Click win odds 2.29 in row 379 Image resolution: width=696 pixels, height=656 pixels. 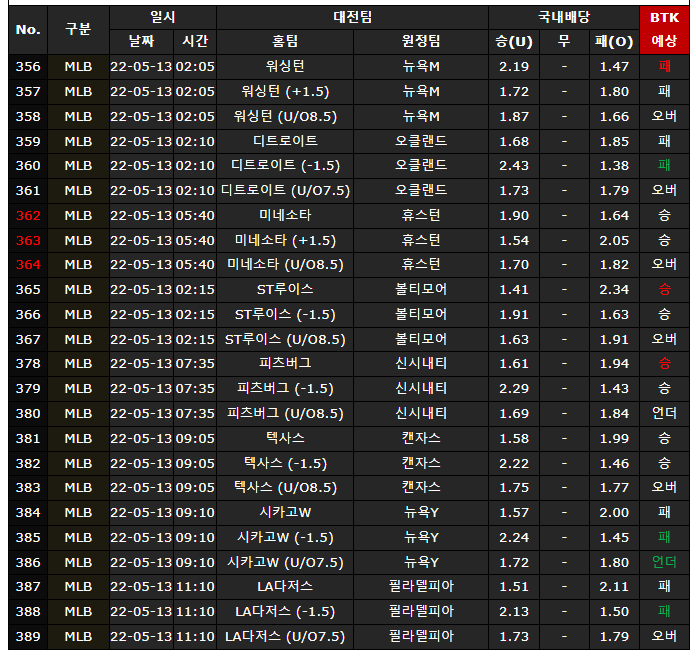point(514,389)
